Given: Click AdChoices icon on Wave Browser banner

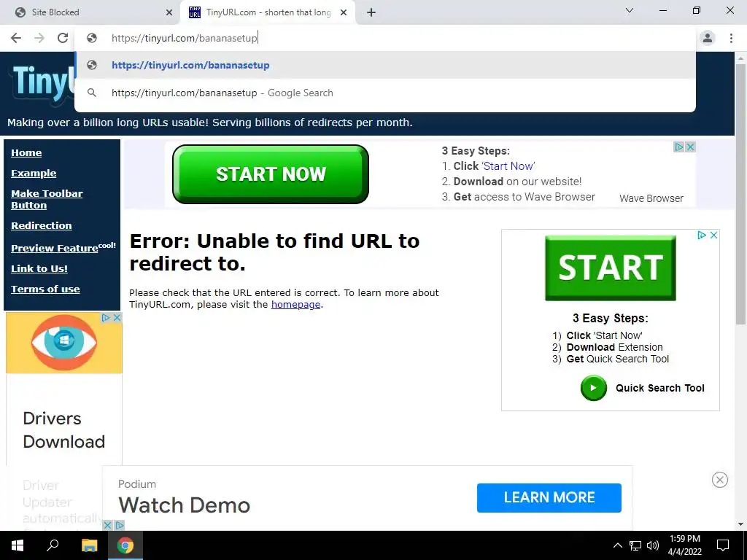Looking at the screenshot, I should click(x=679, y=147).
